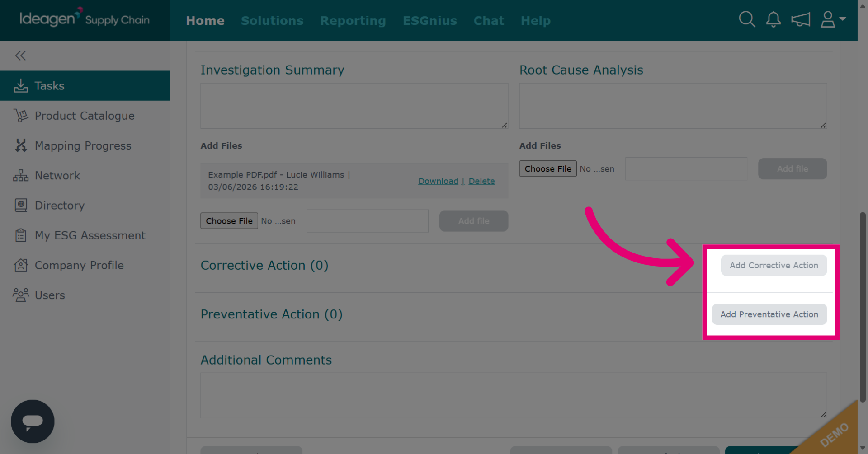The width and height of the screenshot is (868, 454).
Task: Click the Mapping Progress icon
Action: pos(21,145)
